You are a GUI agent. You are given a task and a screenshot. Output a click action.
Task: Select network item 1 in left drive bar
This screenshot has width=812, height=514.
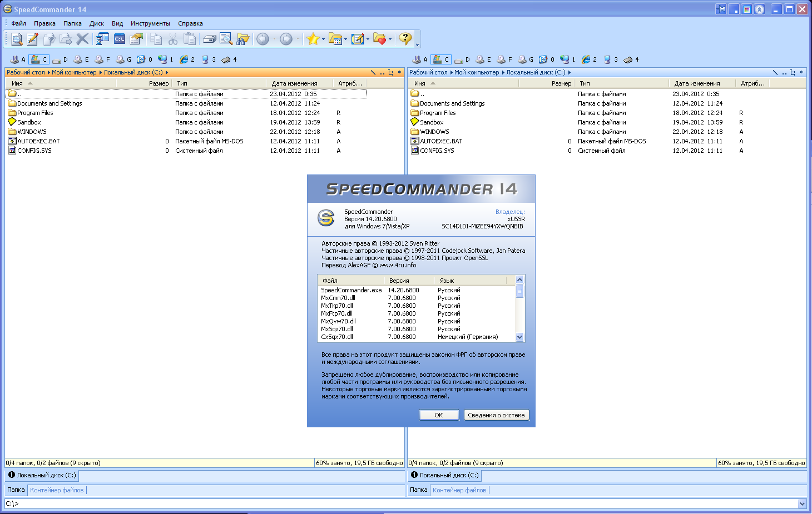(166, 59)
